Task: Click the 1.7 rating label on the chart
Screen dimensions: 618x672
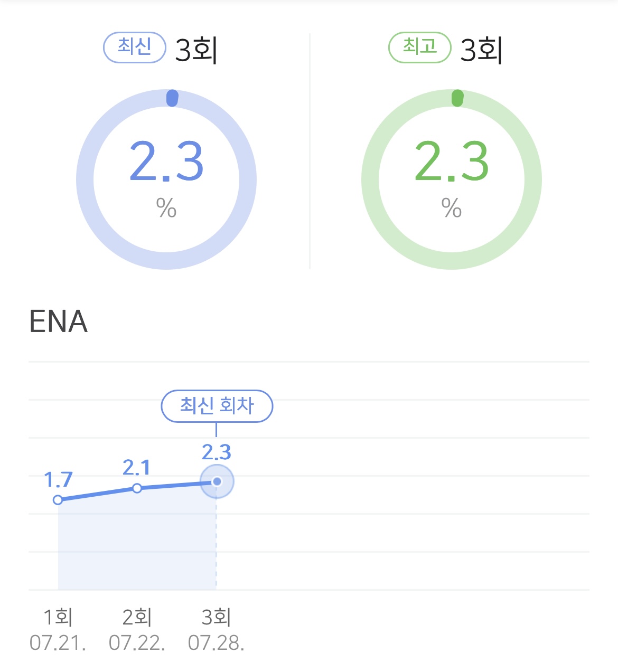Action: [58, 480]
